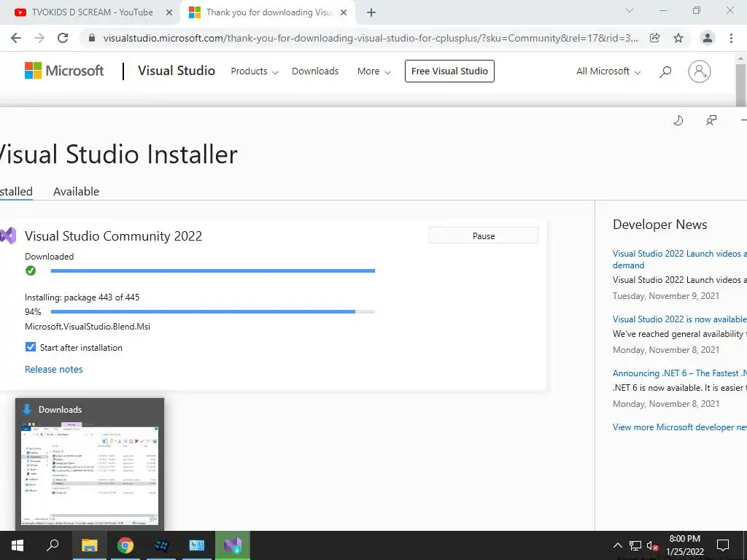Click Microsoft.VisualStudio.Blend.Msi package text
This screenshot has width=747, height=560.
click(x=88, y=327)
